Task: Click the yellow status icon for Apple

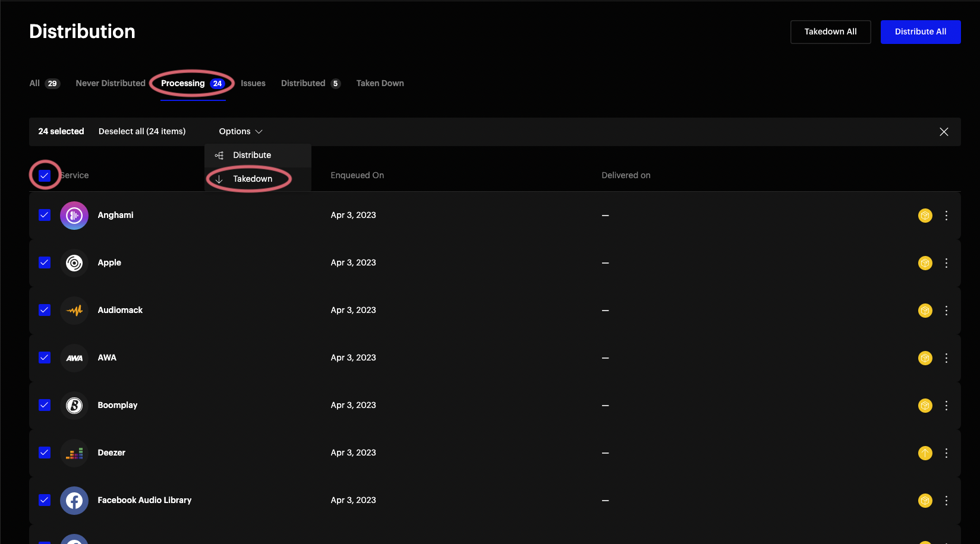Action: 925,263
